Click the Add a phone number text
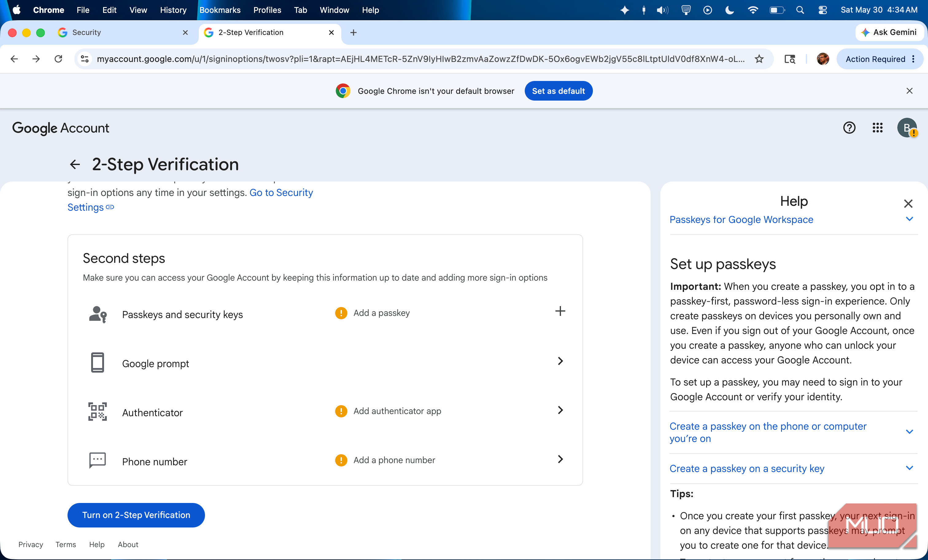This screenshot has height=560, width=928. pyautogui.click(x=394, y=460)
